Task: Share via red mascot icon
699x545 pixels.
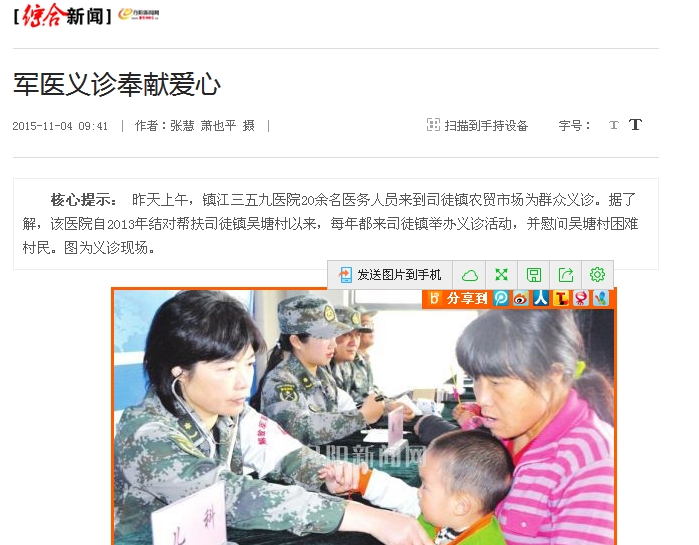Action: (x=581, y=298)
